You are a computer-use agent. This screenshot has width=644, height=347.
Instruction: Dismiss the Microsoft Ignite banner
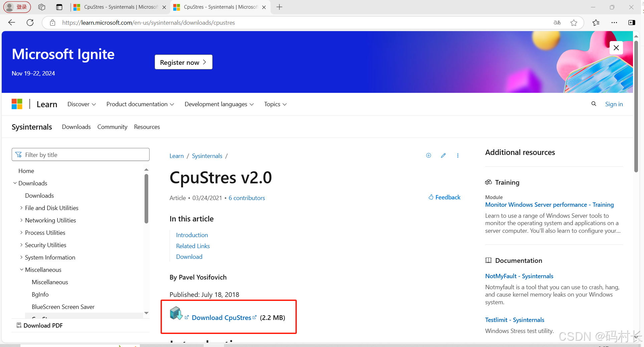coord(616,48)
